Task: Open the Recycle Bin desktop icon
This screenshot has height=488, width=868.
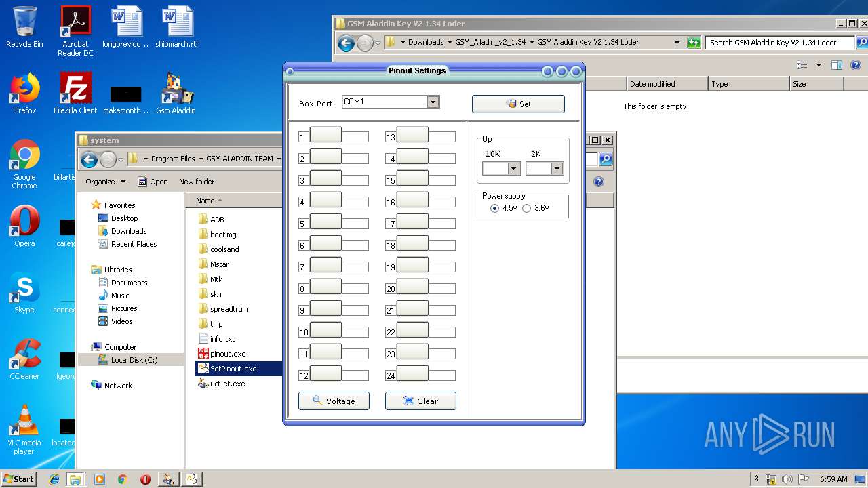Action: 24,27
